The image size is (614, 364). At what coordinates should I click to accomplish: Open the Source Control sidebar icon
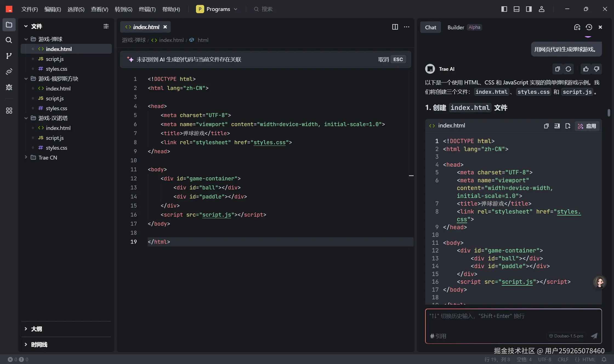click(9, 56)
